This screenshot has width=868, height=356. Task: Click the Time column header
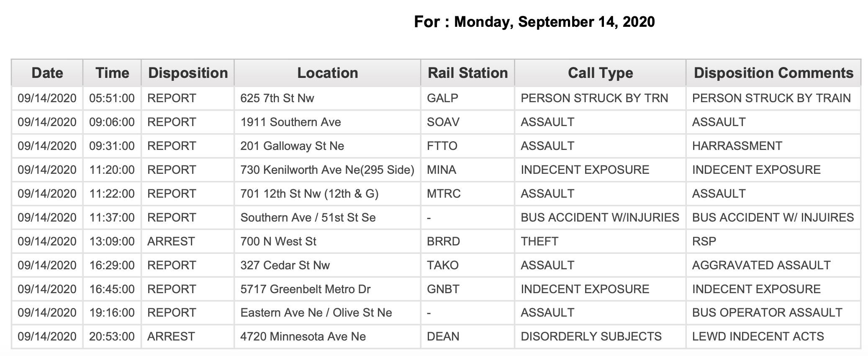pyautogui.click(x=112, y=73)
